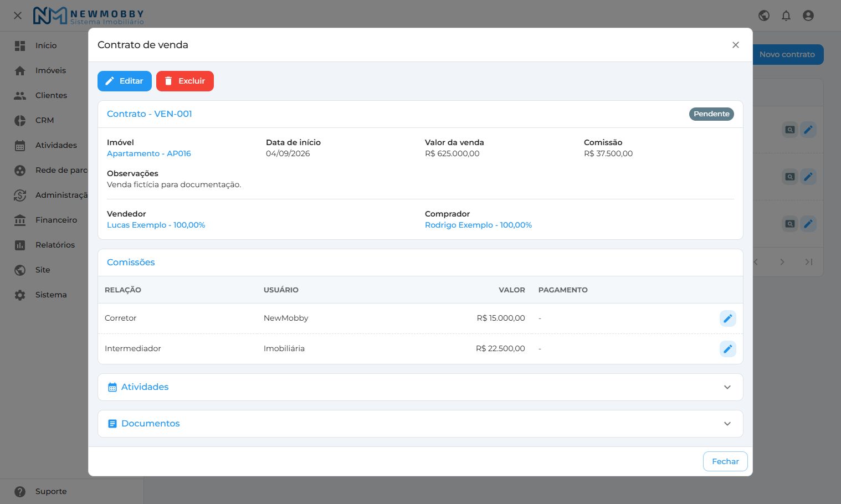Click the R$ 22.500,00 commission value
Viewport: 841px width, 504px height.
pyautogui.click(x=500, y=348)
